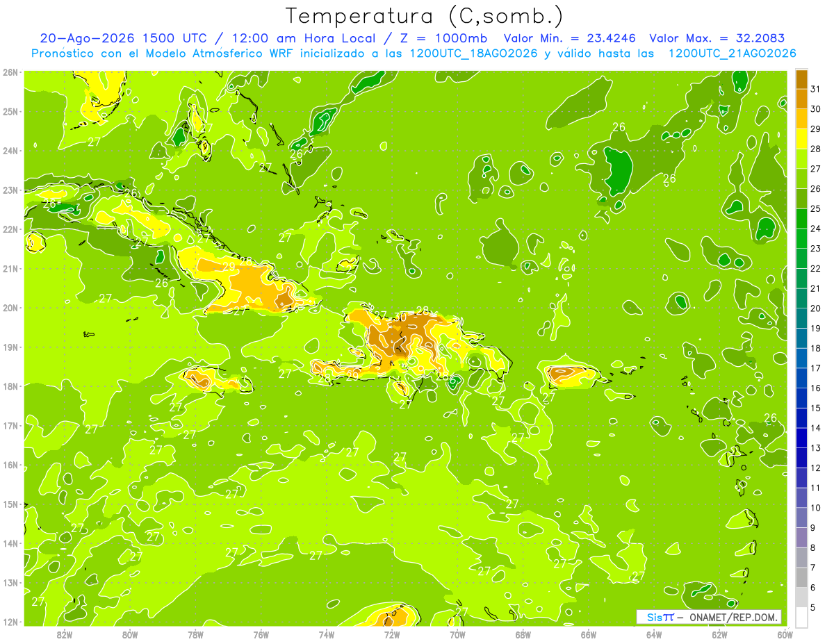Click the longitude axis label 62W

click(719, 634)
